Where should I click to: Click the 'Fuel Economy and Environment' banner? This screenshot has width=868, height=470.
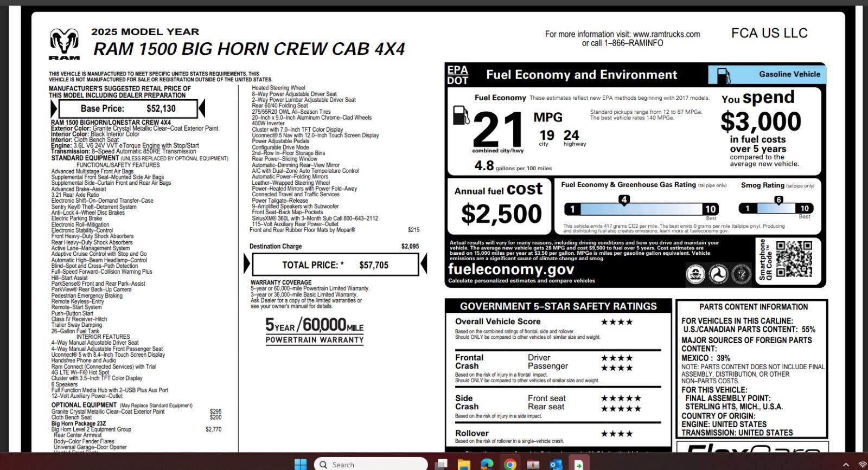582,75
